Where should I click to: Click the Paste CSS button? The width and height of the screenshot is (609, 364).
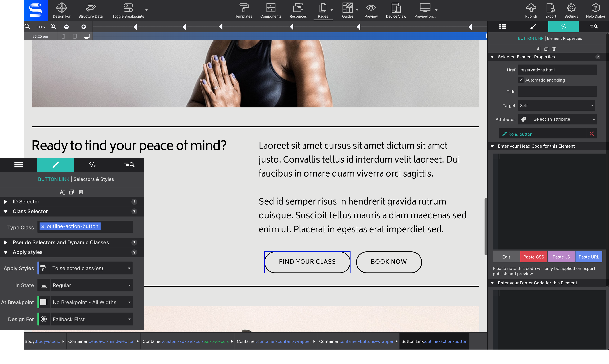(534, 257)
